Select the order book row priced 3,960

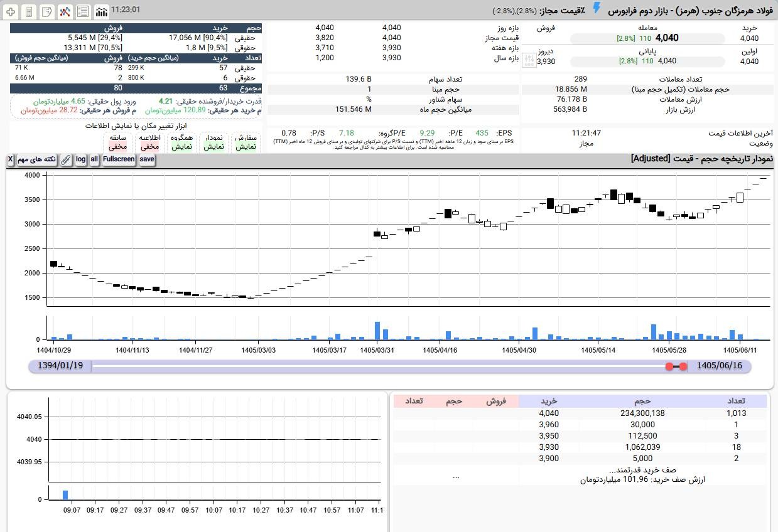pyautogui.click(x=580, y=425)
